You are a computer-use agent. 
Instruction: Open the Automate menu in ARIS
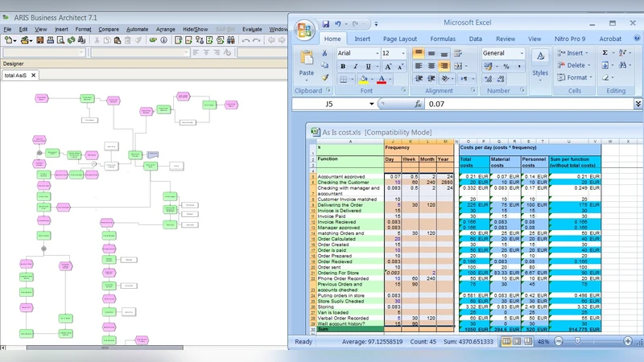pyautogui.click(x=137, y=29)
